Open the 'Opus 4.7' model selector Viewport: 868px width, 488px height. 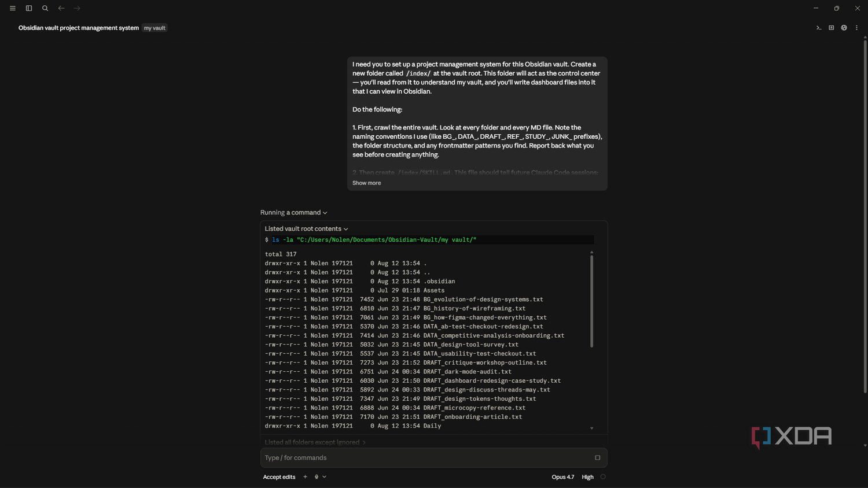click(x=563, y=477)
